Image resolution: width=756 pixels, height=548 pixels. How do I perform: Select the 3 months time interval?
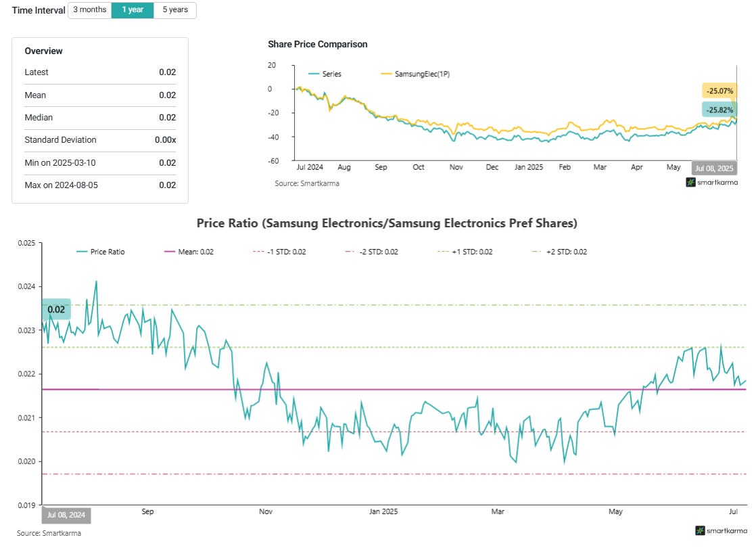pos(90,10)
